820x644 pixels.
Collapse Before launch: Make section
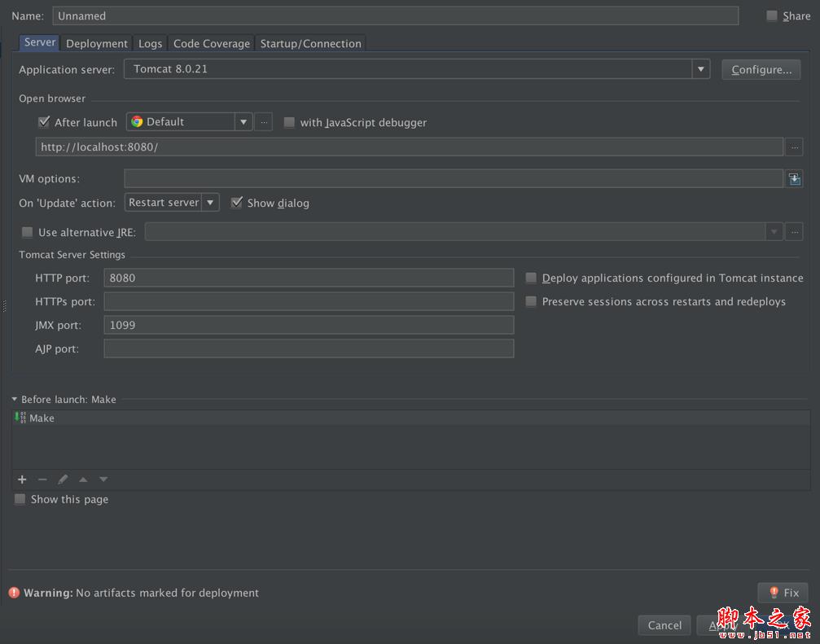[14, 399]
